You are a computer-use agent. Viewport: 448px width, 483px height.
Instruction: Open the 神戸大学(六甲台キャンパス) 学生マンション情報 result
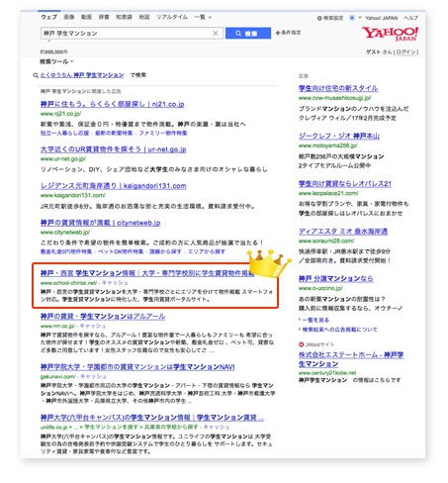pos(152,418)
